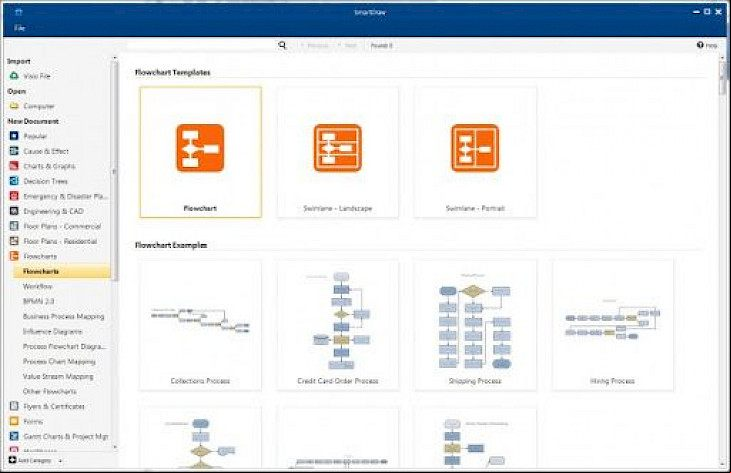Select the BPMN 2.0 subcategory

38,301
